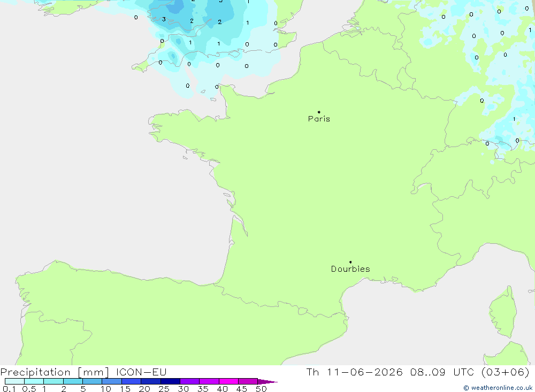Screen dimensions: 535x392
Task: Click the '25' legend scale label
Action: [x=164, y=389]
